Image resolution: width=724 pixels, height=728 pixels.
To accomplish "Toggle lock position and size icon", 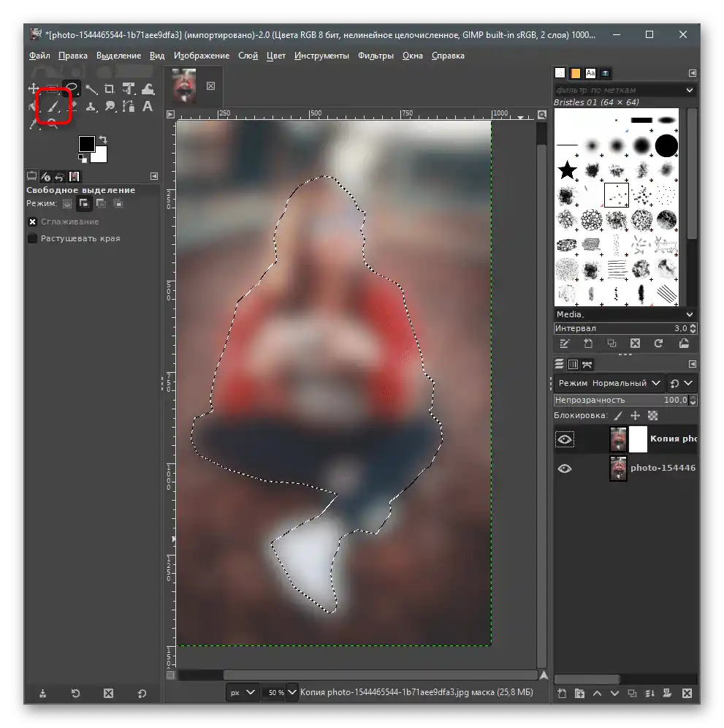I will pyautogui.click(x=635, y=416).
